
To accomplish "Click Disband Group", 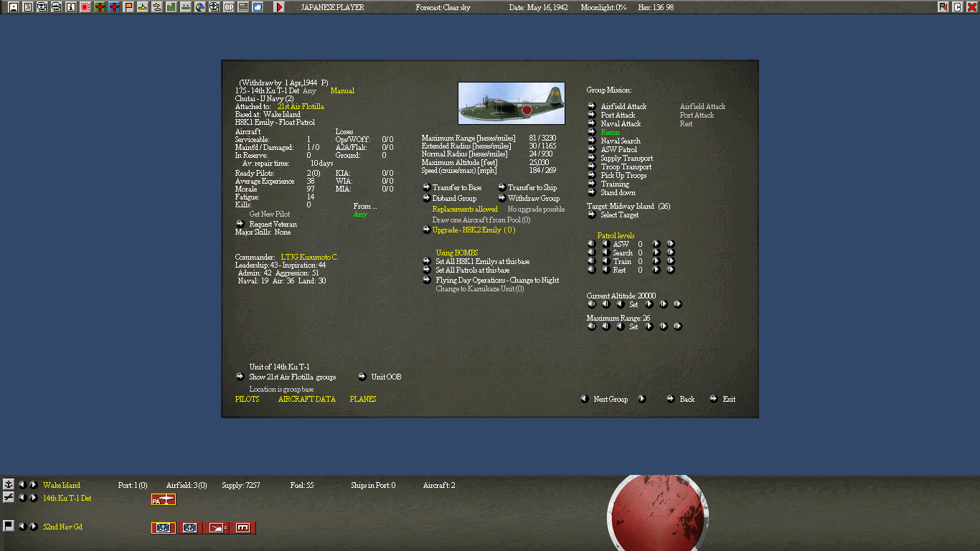I will tap(427, 198).
